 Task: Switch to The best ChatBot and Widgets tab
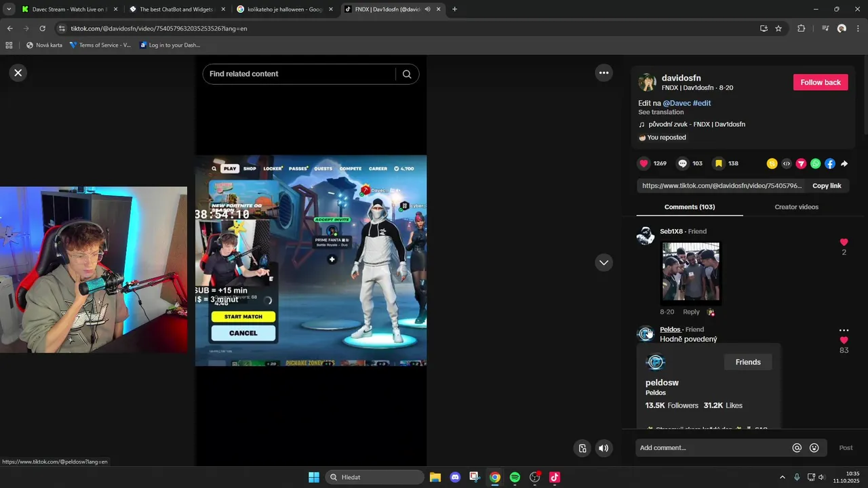(176, 9)
